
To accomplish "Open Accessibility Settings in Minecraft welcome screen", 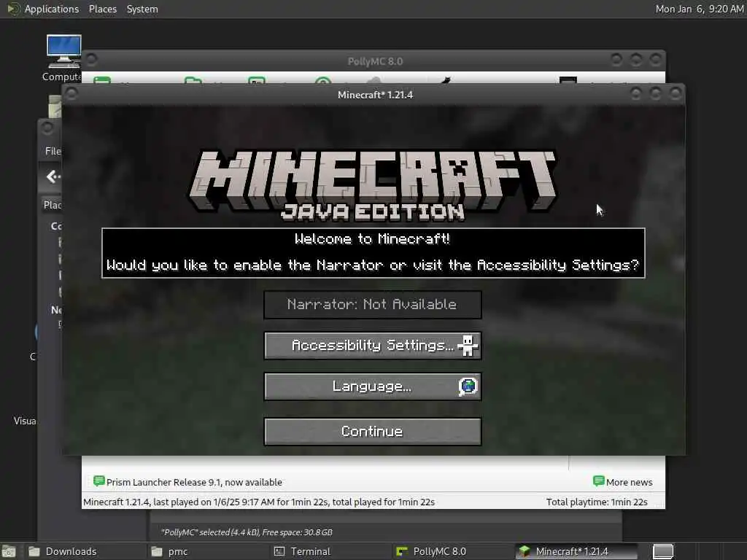I will pos(373,345).
